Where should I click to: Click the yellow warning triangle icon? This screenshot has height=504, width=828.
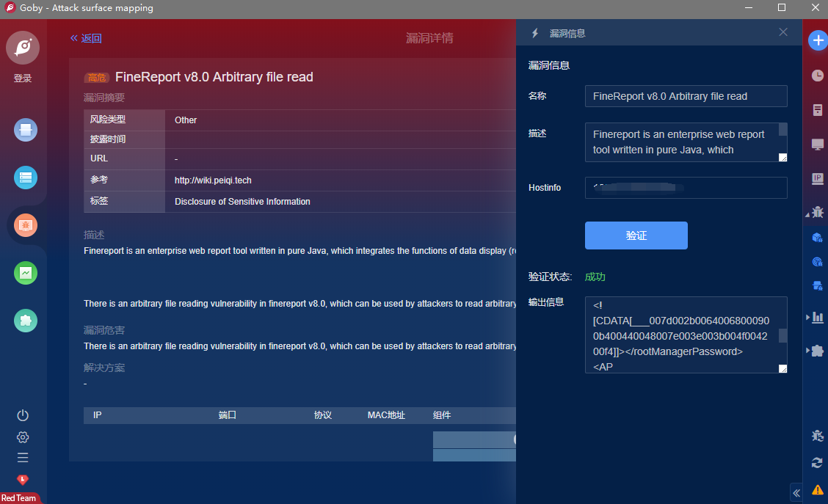click(x=817, y=490)
